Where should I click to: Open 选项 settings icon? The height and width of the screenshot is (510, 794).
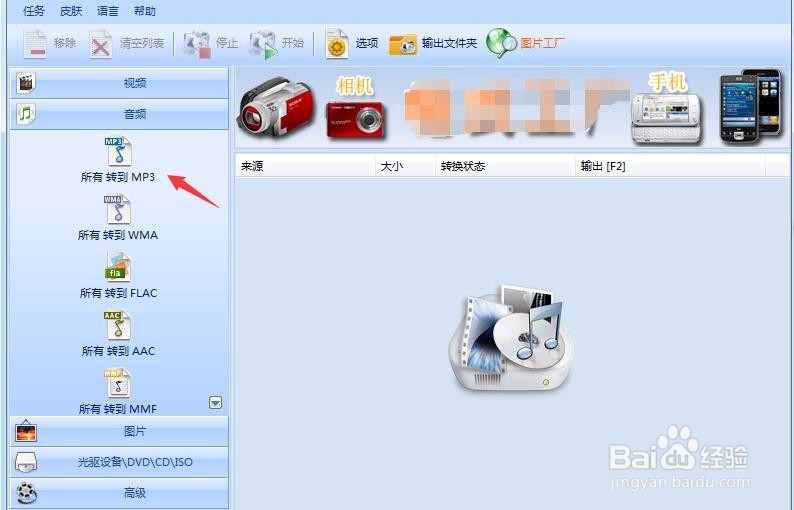click(x=337, y=44)
